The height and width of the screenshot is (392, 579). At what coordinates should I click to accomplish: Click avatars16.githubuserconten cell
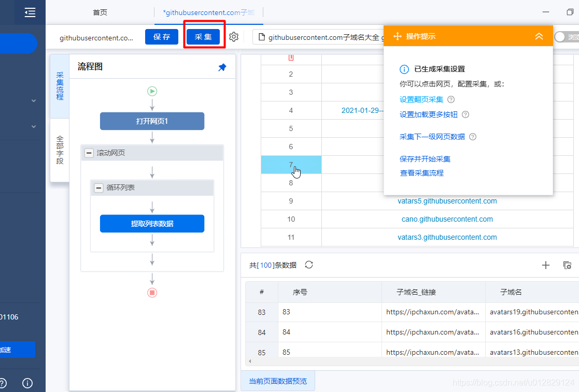532,332
